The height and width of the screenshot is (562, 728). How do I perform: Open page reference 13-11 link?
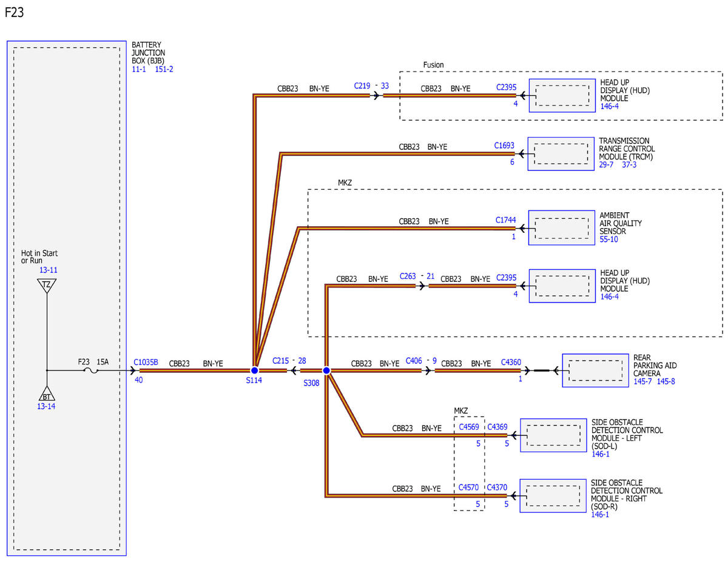[49, 270]
